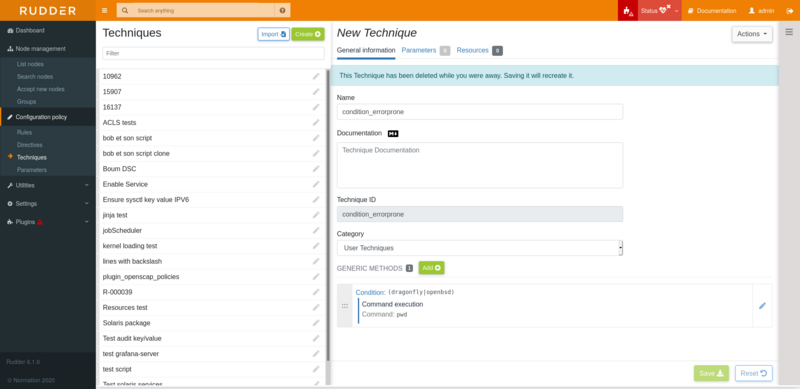Edit jobScheduler via pencil icon
This screenshot has height=389, width=800.
pyautogui.click(x=316, y=230)
